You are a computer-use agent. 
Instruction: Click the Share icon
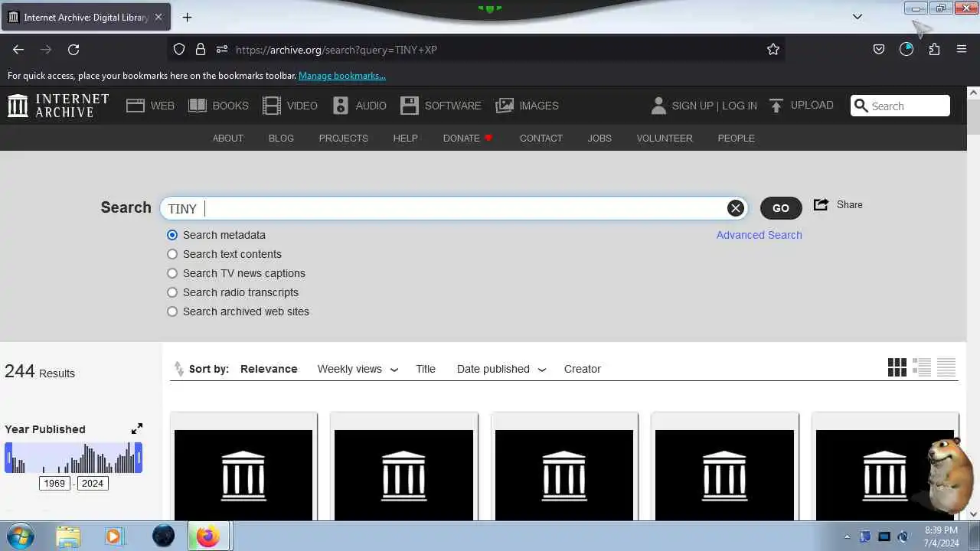coord(821,204)
